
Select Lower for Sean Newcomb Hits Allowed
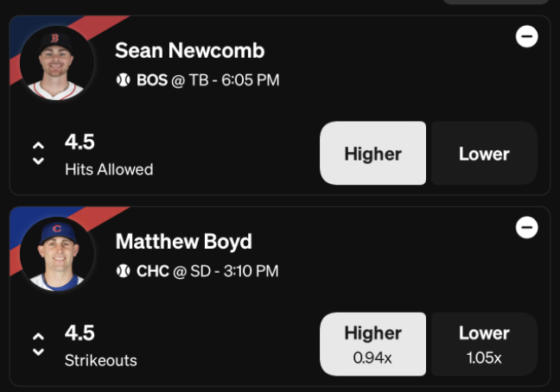pos(484,153)
